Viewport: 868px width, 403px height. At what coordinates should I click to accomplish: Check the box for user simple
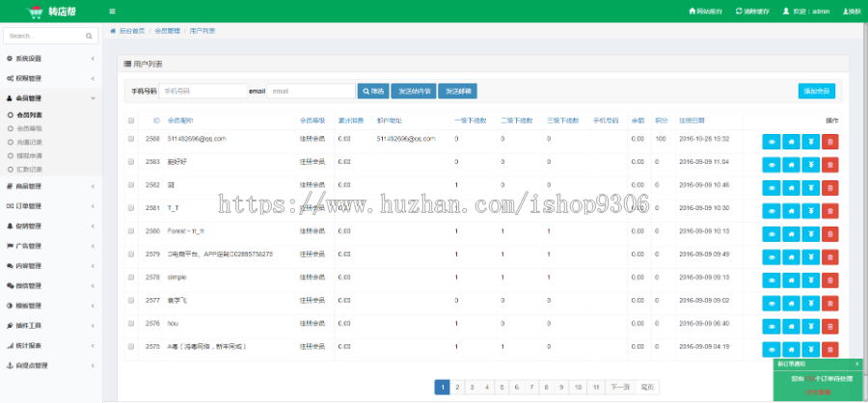131,277
